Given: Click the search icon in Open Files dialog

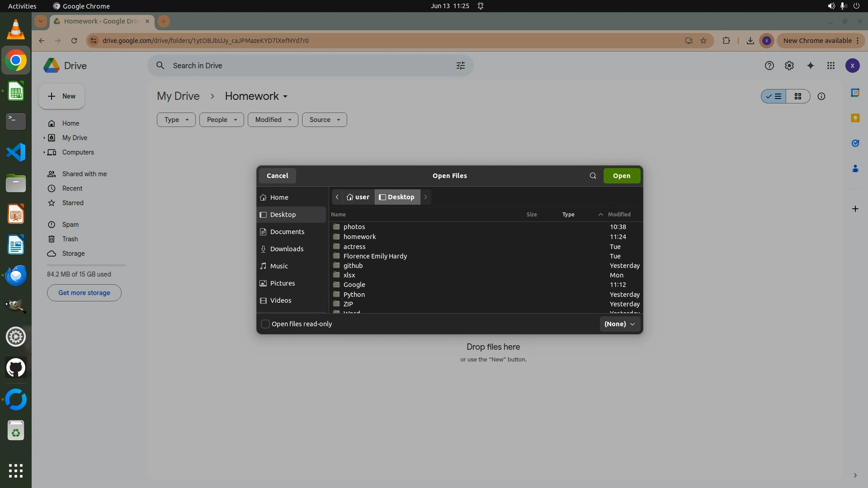Looking at the screenshot, I should [x=593, y=176].
